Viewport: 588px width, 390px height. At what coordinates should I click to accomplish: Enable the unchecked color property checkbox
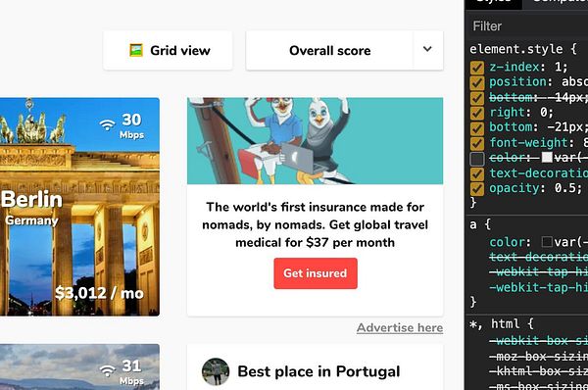(x=477, y=159)
